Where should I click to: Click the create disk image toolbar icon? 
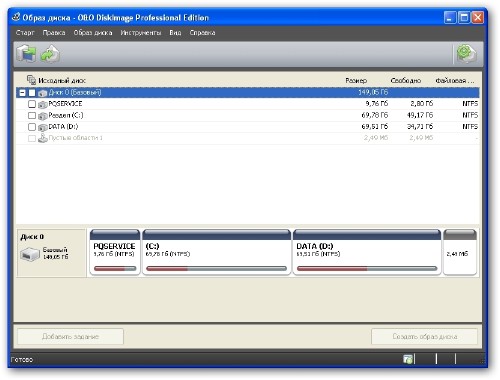coord(26,53)
